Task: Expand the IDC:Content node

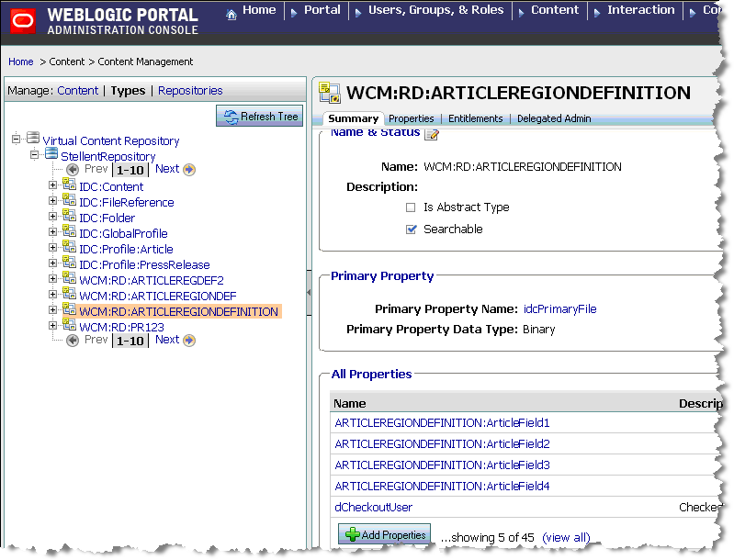Action: [x=53, y=185]
